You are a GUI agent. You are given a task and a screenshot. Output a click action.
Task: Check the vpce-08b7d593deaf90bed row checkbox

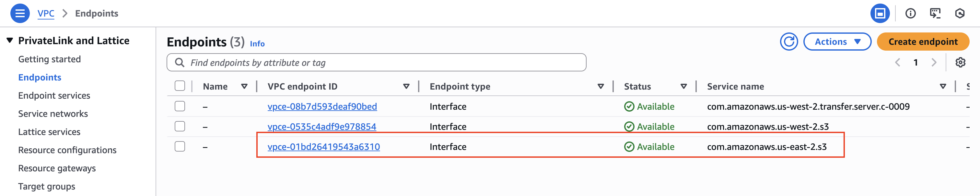tap(180, 106)
